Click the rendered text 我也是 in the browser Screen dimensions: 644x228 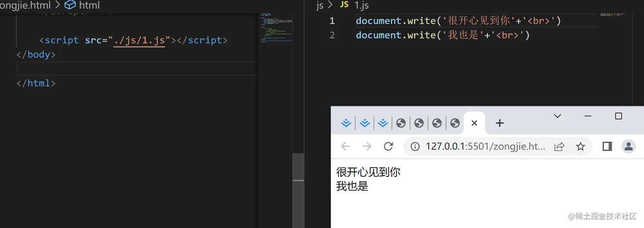coord(352,186)
